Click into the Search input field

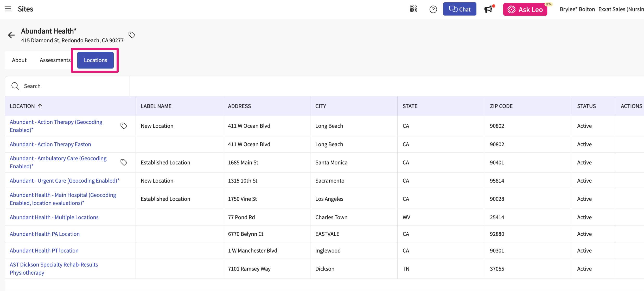pyautogui.click(x=73, y=86)
